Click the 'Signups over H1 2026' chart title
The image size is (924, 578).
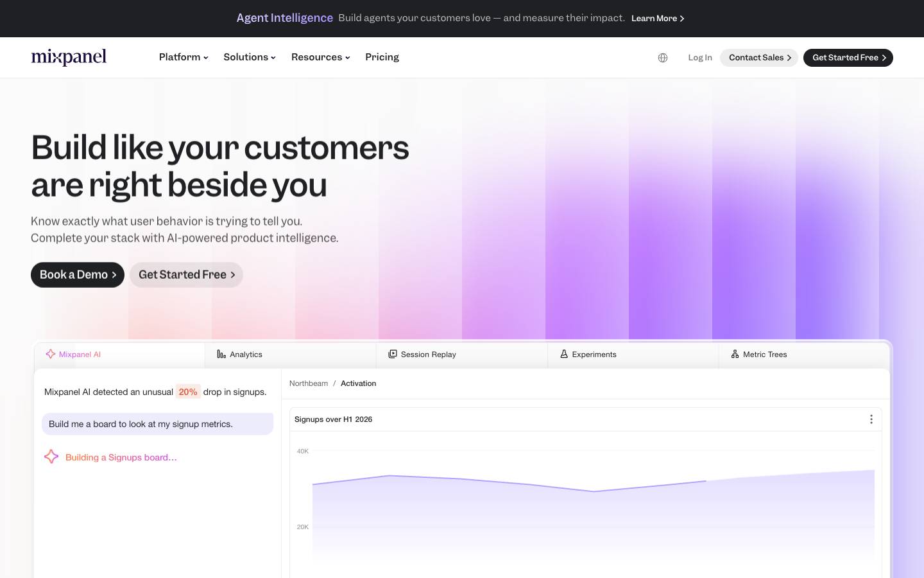pyautogui.click(x=333, y=419)
